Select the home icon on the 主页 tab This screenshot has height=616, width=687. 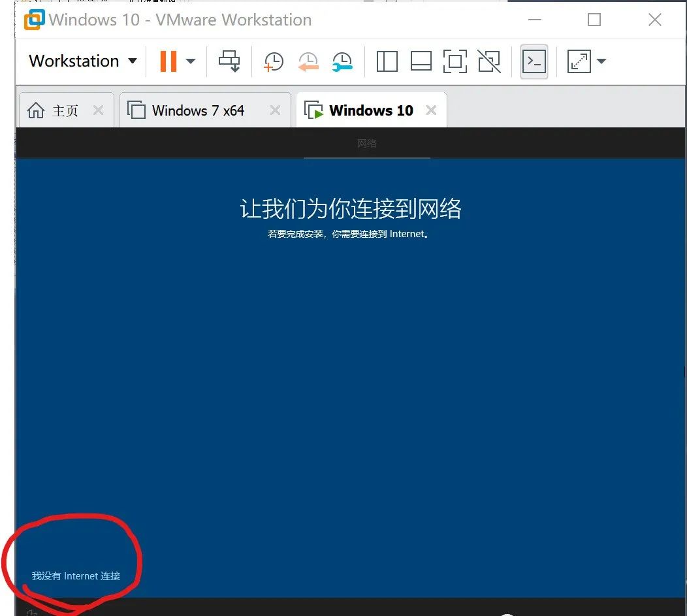[x=35, y=110]
